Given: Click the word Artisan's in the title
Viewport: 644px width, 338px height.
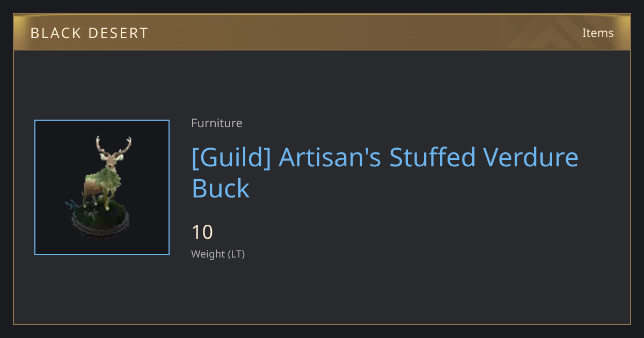Looking at the screenshot, I should pyautogui.click(x=330, y=158).
